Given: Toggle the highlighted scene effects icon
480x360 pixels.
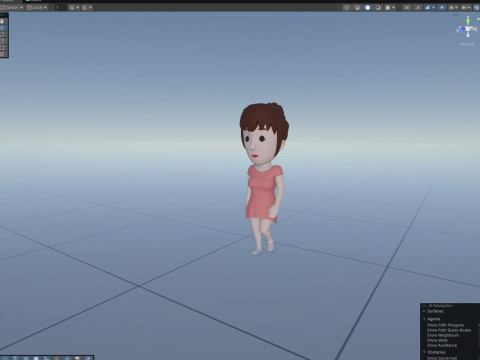Looking at the screenshot, I should 428,7.
